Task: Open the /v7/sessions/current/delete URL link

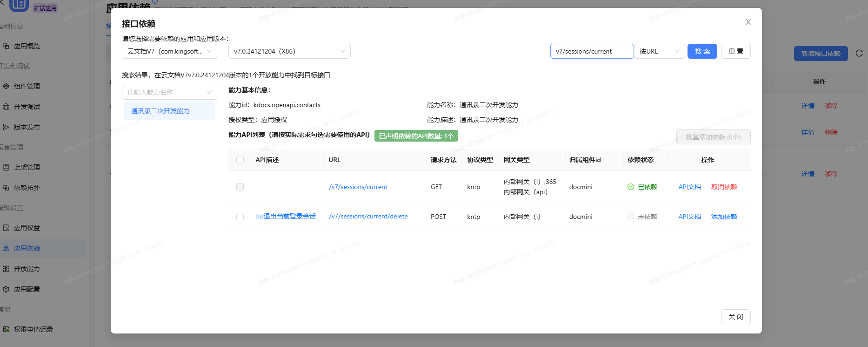Action: coord(368,216)
